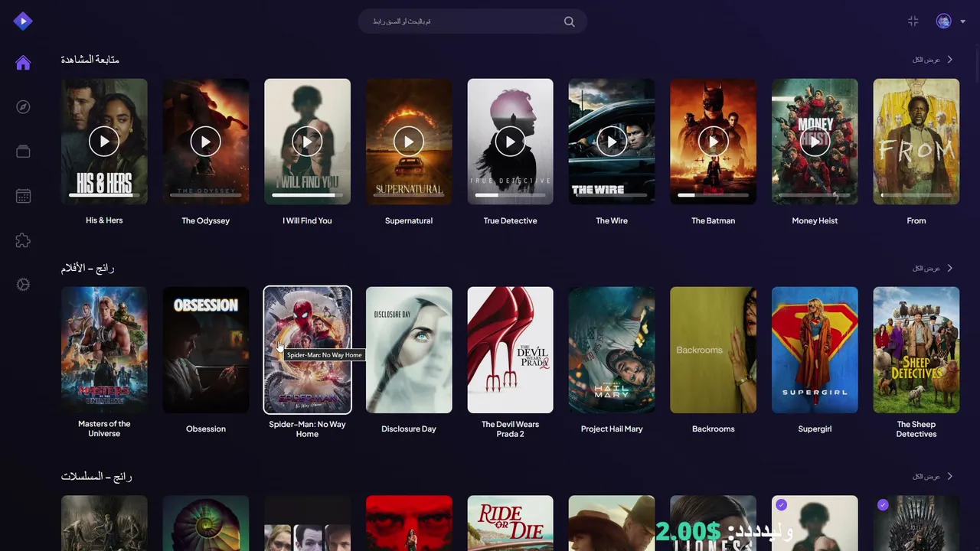980x551 pixels.
Task: Open the Masters of the Universe poster
Action: pyautogui.click(x=104, y=350)
